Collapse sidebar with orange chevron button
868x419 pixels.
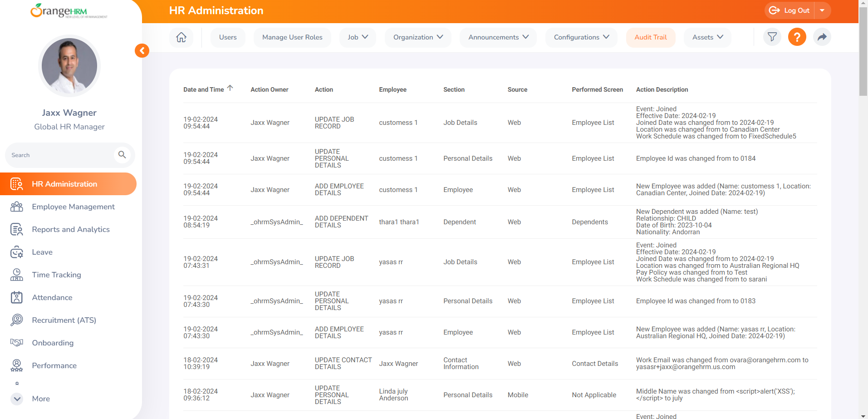[142, 50]
